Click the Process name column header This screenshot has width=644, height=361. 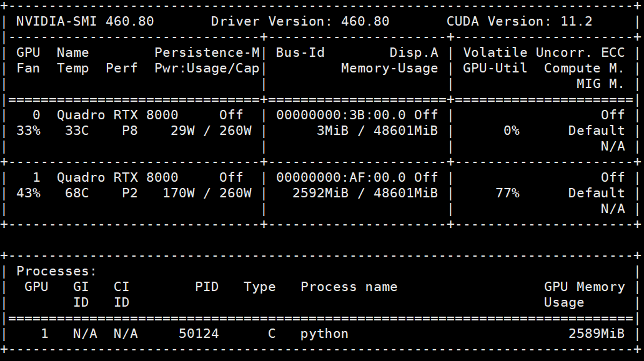tap(349, 287)
